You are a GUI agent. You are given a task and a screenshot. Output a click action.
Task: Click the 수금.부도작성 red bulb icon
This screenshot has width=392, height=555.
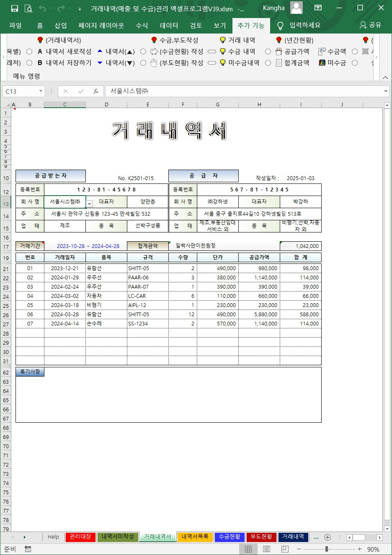click(x=154, y=40)
